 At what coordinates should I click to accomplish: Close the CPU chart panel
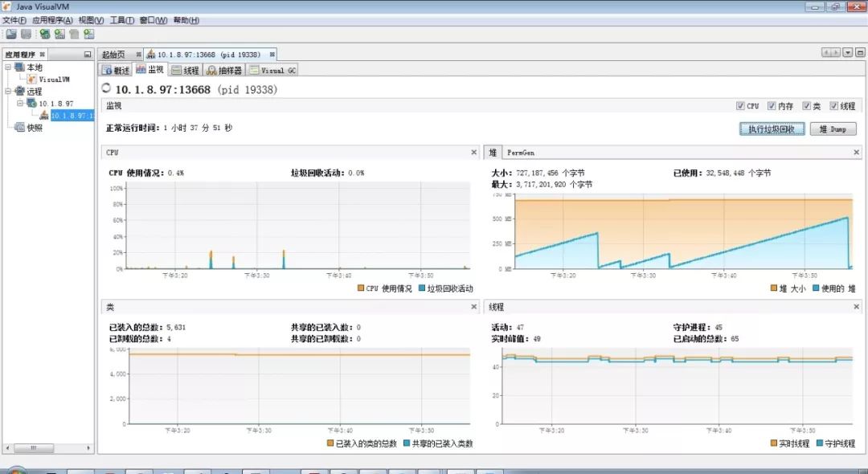coord(474,152)
